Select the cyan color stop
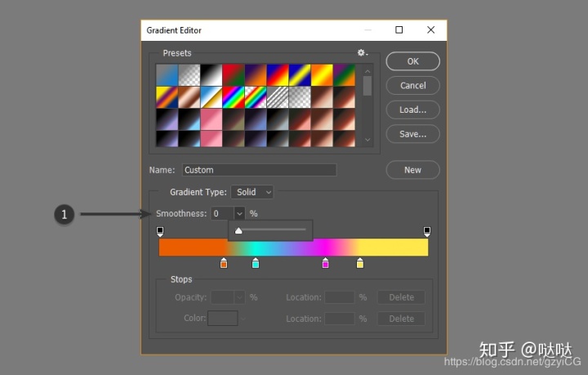 coord(256,263)
